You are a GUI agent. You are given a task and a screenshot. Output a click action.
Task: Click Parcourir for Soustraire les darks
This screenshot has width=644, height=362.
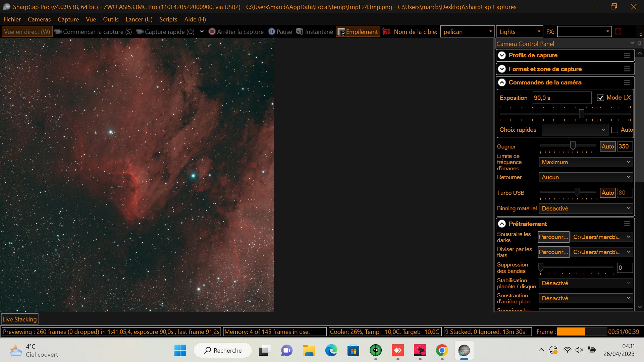(553, 237)
